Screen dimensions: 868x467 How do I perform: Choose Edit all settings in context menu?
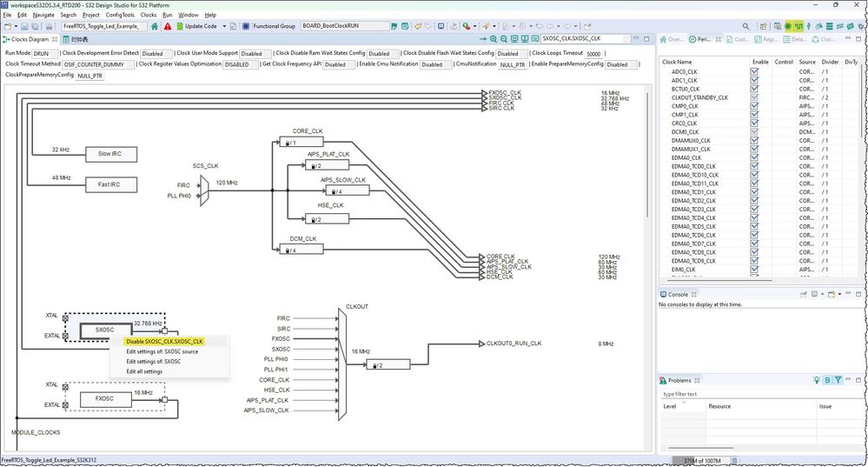pos(144,371)
